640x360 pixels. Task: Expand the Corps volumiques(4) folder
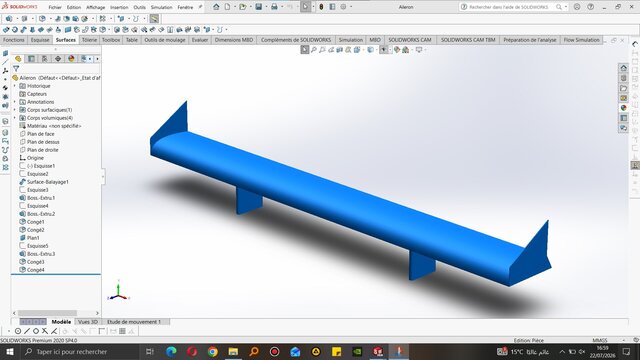pyautogui.click(x=15, y=118)
